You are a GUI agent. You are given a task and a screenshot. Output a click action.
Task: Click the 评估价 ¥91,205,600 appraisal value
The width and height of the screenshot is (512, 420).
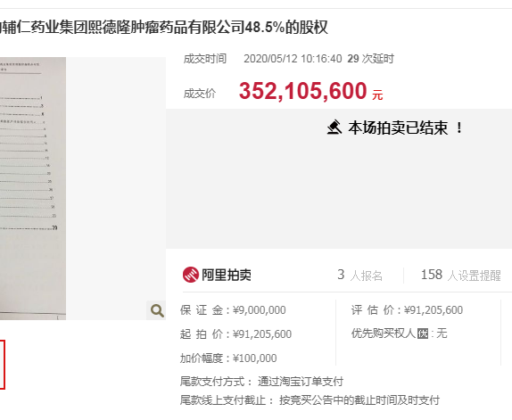(407, 310)
